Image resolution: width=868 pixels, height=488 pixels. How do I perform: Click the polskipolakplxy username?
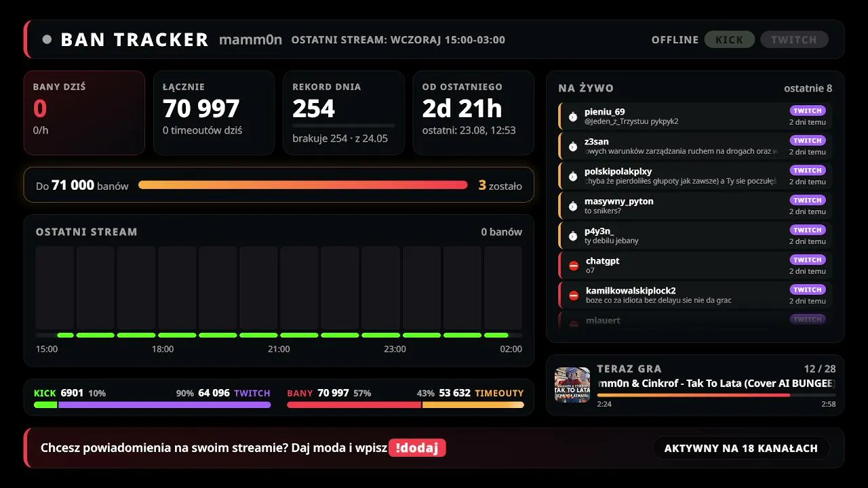(618, 171)
